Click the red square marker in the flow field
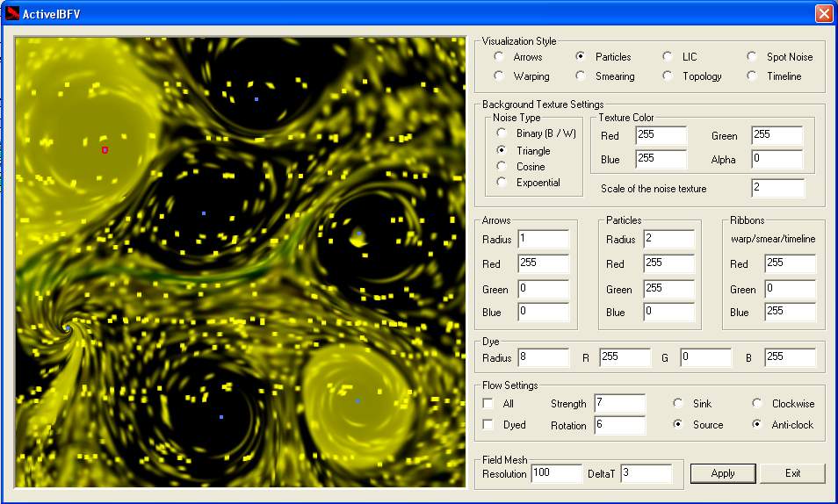 [105, 150]
